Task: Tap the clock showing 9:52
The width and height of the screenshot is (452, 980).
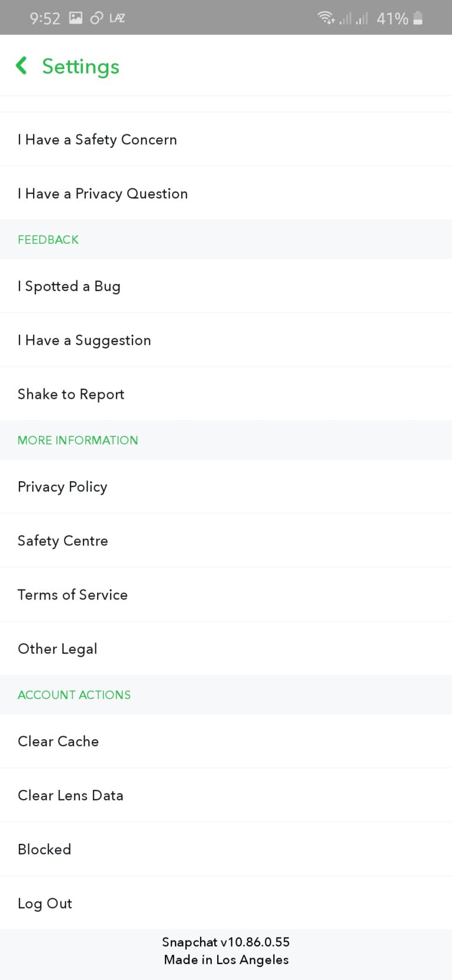Action: pyautogui.click(x=45, y=18)
